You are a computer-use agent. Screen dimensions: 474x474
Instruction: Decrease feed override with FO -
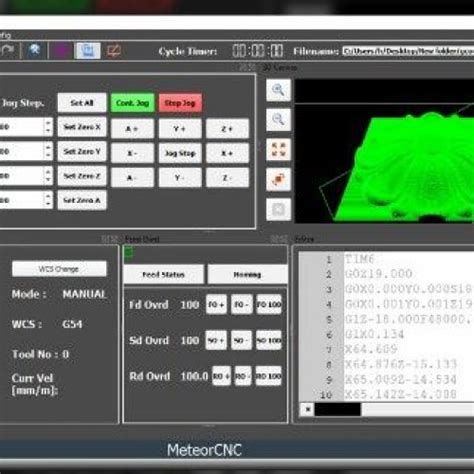242,304
